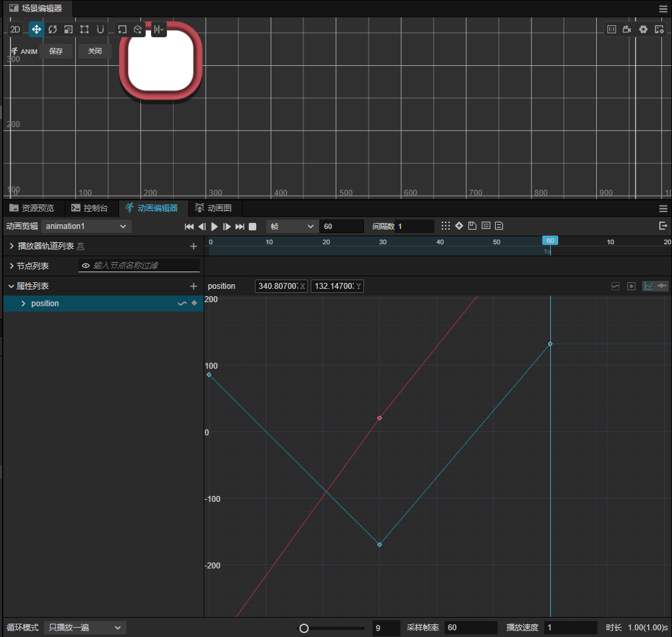
Task: Select the rect transform tool
Action: coord(84,29)
